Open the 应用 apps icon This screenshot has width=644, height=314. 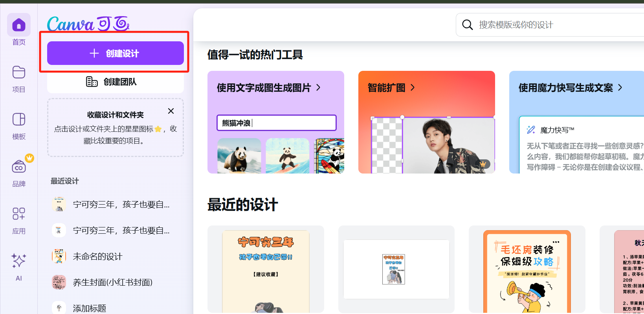pyautogui.click(x=19, y=214)
